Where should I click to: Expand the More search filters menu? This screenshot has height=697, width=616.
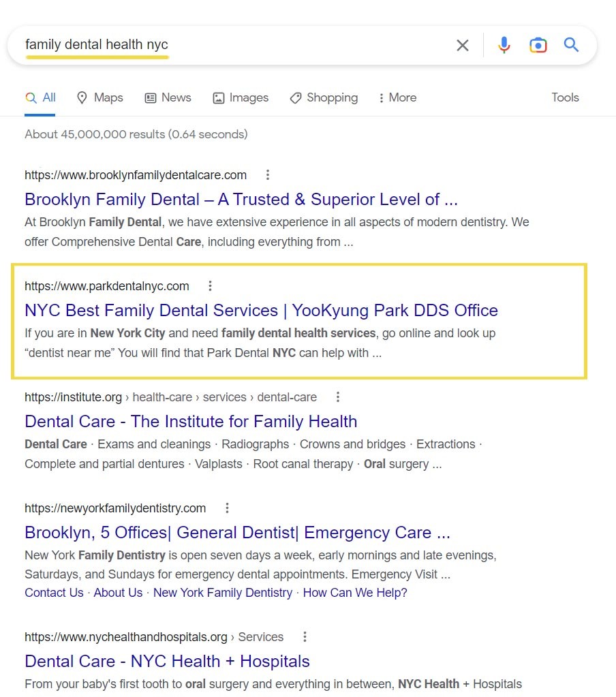click(x=397, y=97)
